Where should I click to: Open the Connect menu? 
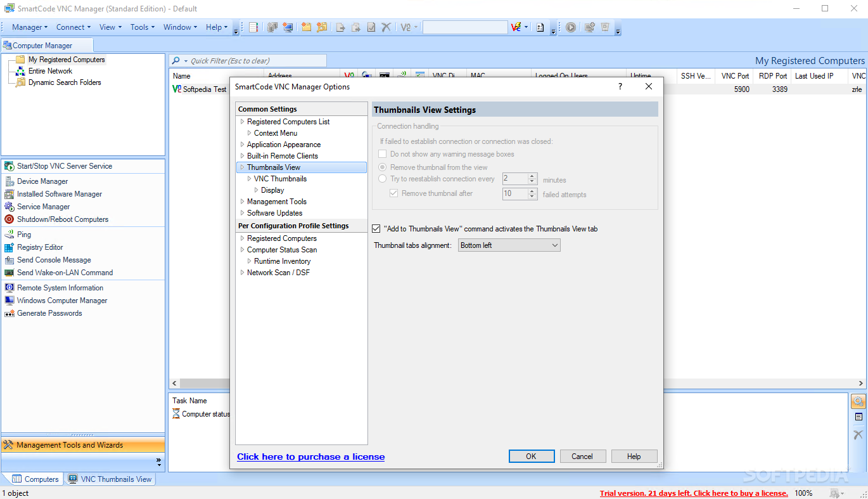[x=73, y=27]
